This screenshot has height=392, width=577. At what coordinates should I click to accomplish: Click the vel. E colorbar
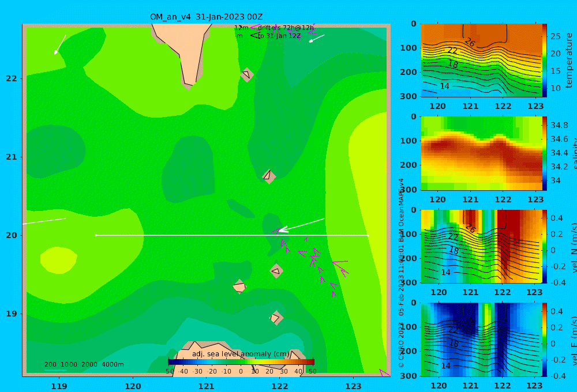click(x=545, y=340)
